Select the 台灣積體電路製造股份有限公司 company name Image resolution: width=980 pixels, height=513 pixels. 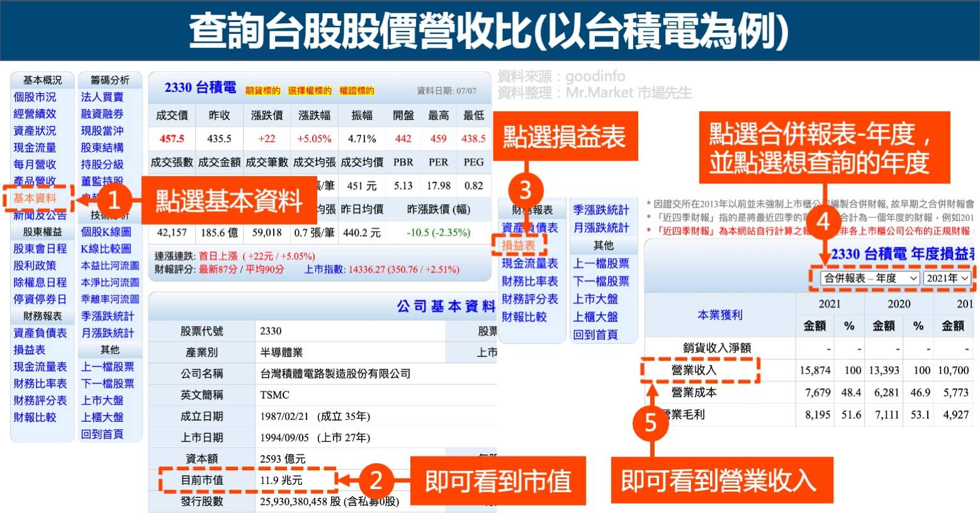coord(335,374)
